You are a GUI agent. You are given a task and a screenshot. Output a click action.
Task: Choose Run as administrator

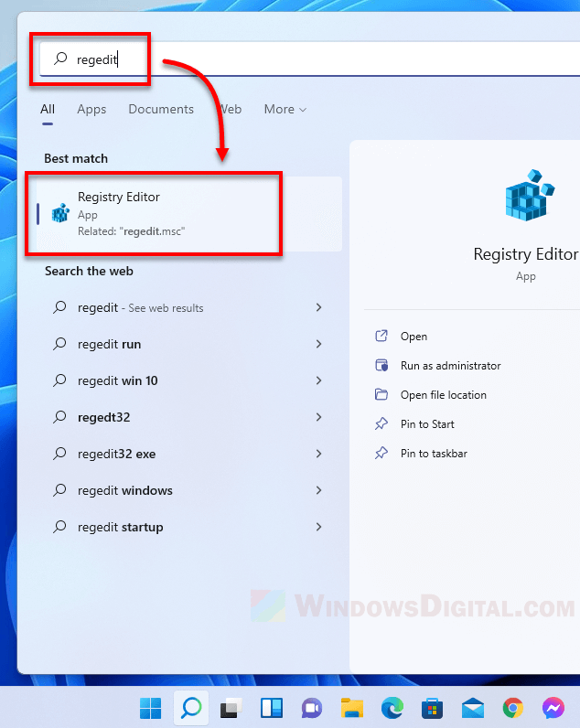click(450, 366)
